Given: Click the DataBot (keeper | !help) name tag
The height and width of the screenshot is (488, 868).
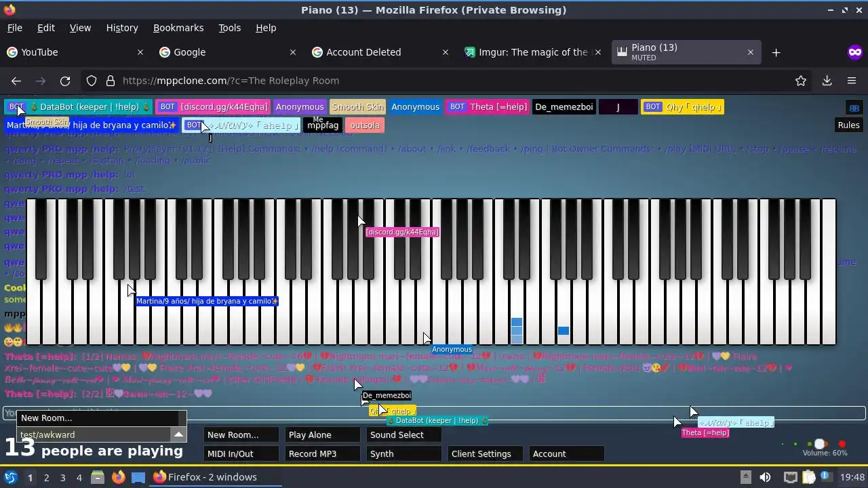Looking at the screenshot, I should point(79,107).
